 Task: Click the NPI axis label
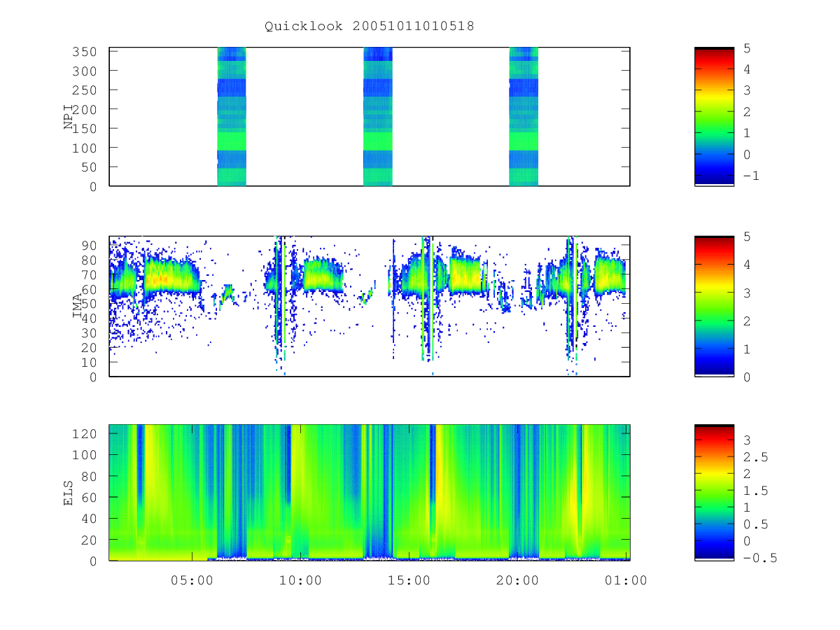(69, 117)
